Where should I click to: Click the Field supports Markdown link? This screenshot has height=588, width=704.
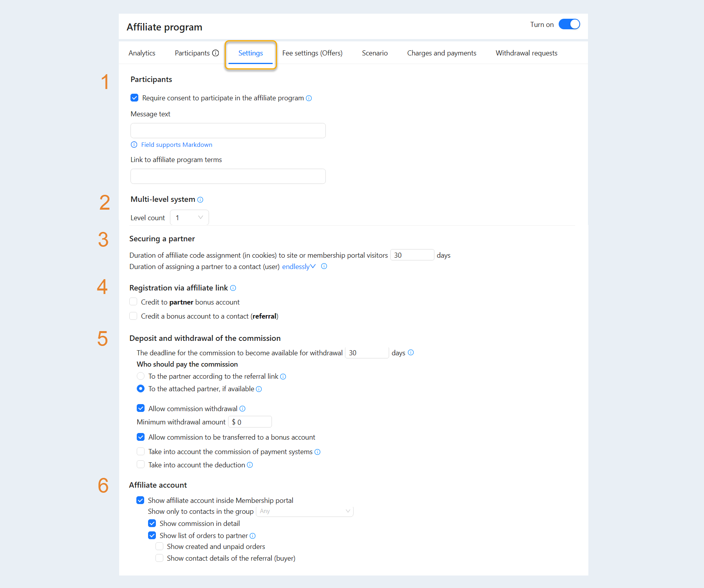click(177, 144)
